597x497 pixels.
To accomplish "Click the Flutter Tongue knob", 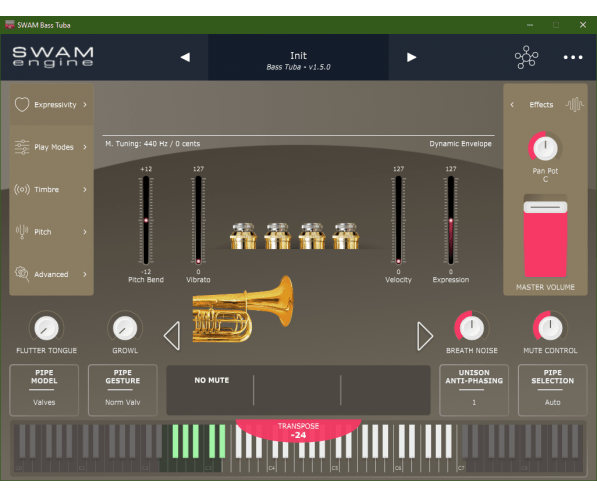I will 46,328.
